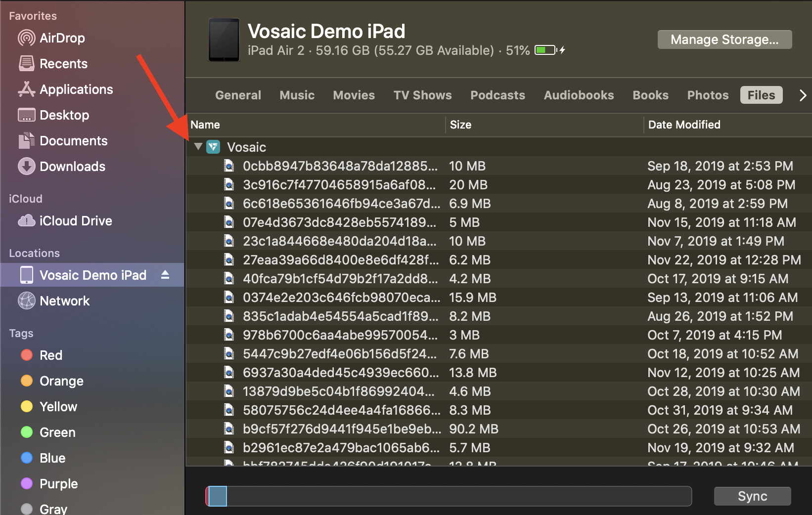Click the large iPad device image
This screenshot has height=515, width=812.
(x=224, y=40)
